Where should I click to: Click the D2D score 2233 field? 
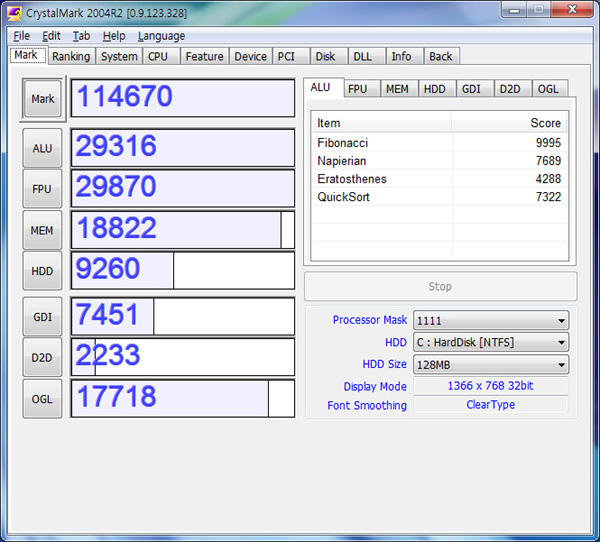pyautogui.click(x=183, y=357)
